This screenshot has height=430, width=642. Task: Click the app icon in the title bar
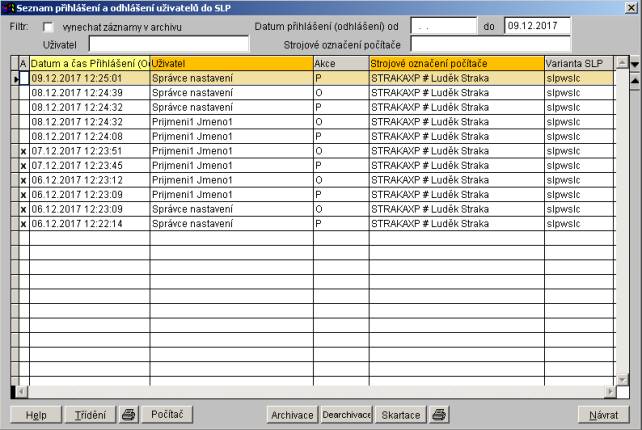(x=8, y=7)
